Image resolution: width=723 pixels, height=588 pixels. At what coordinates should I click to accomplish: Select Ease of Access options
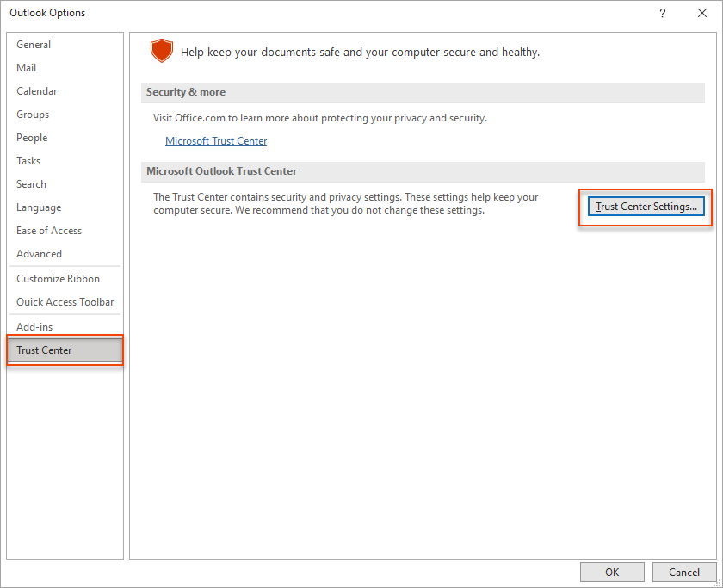coord(49,231)
